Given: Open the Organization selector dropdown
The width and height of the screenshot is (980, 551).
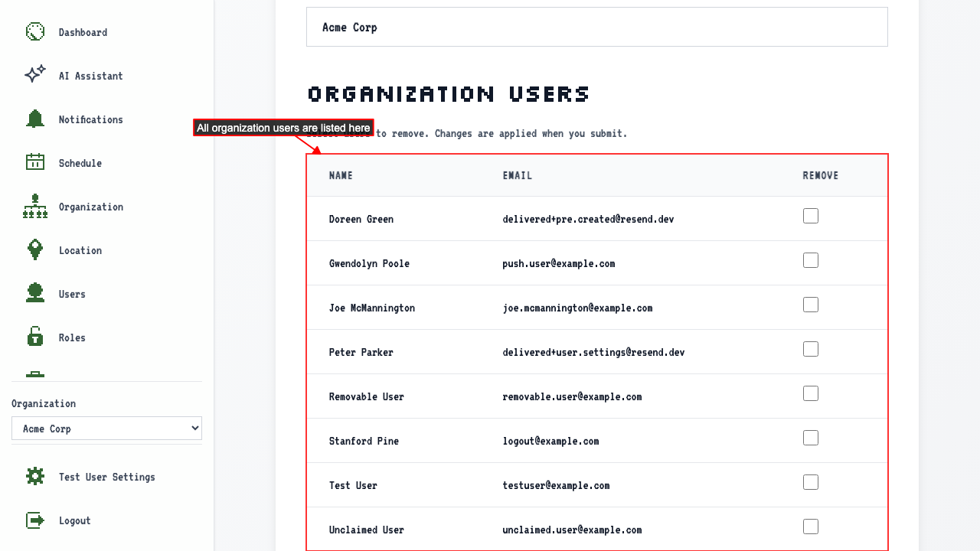Looking at the screenshot, I should point(106,429).
